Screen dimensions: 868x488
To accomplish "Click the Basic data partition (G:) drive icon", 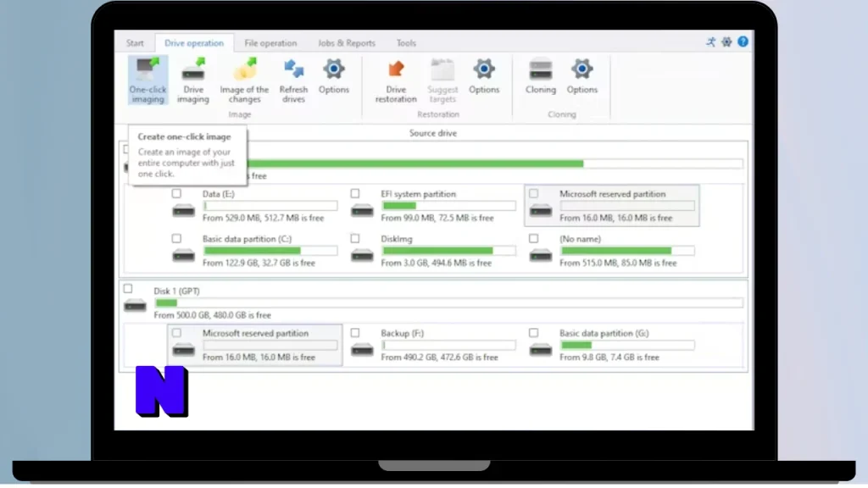I will click(x=541, y=350).
